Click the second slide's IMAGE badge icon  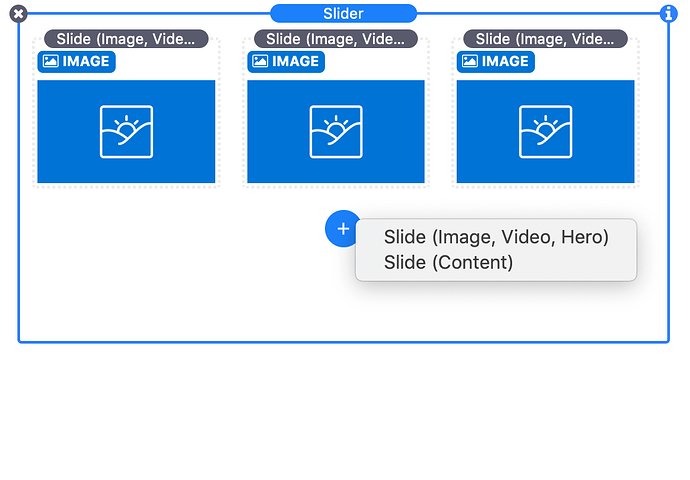260,61
